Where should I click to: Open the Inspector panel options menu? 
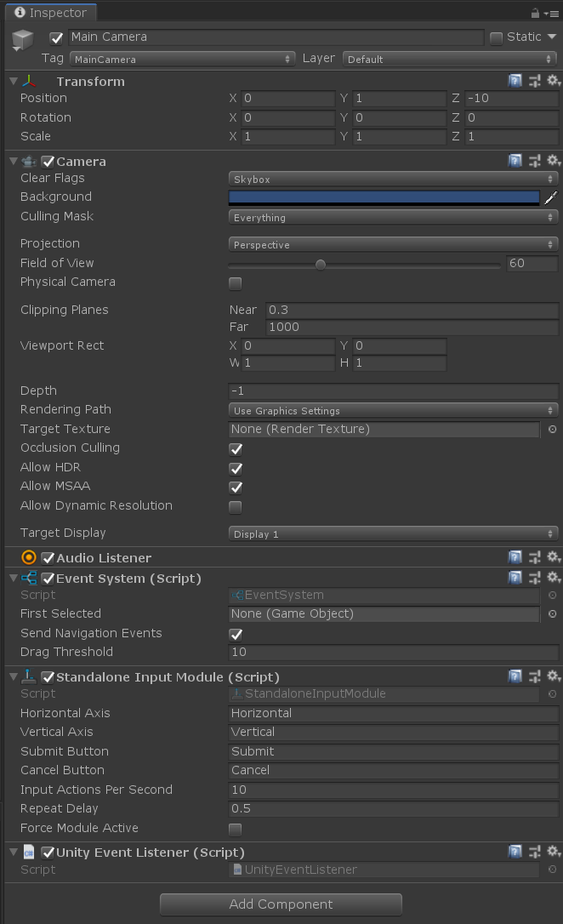click(552, 13)
